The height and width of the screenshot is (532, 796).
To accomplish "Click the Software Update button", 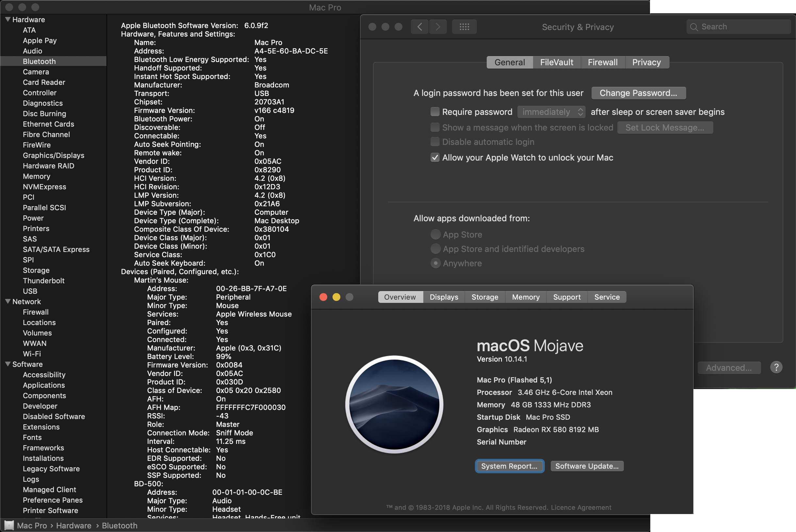I will (x=587, y=466).
